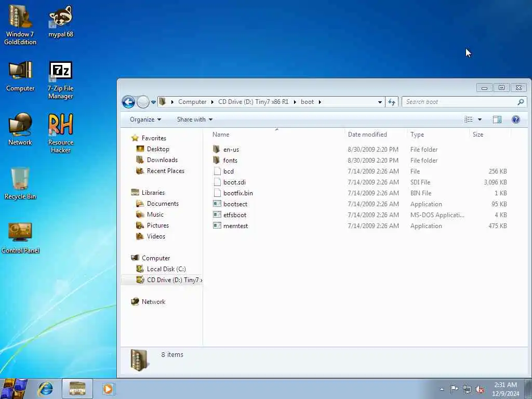Click Computer in the address breadcrumb
The width and height of the screenshot is (532, 399).
[x=192, y=102]
